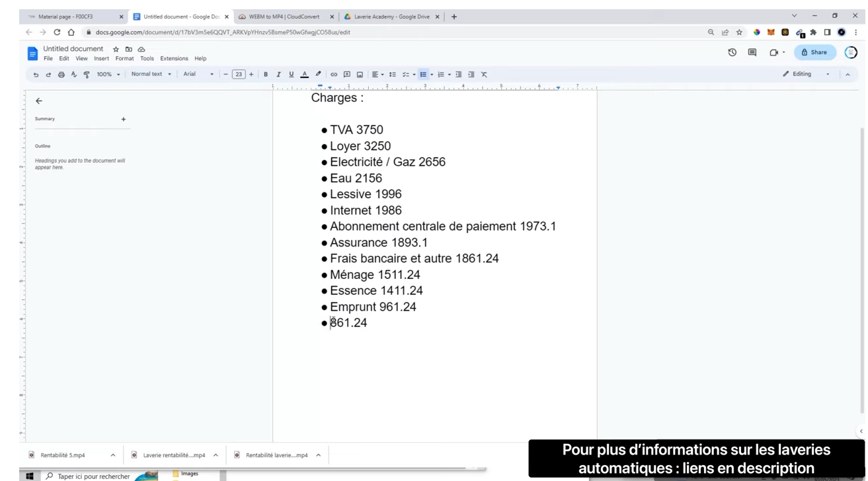Screen dimensions: 868x481
Task: Collapse the menus with up chevron
Action: click(x=848, y=75)
